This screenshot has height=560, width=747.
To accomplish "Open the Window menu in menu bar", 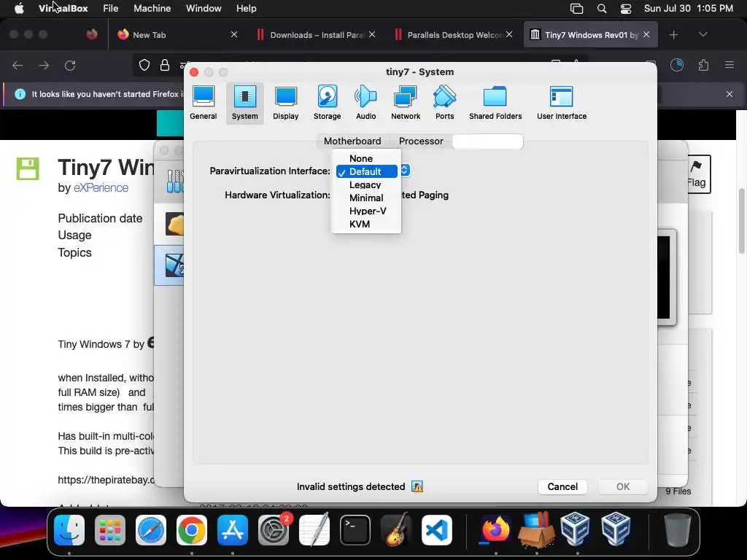I will pyautogui.click(x=204, y=9).
